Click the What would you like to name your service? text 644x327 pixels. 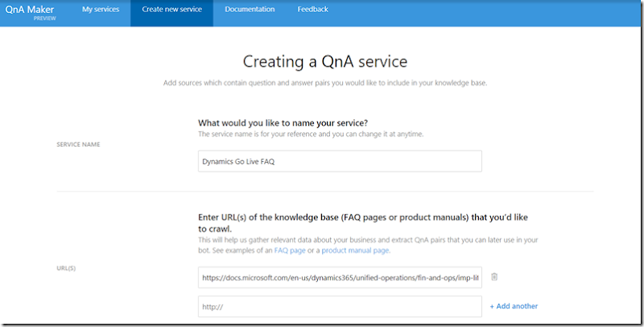[283, 123]
